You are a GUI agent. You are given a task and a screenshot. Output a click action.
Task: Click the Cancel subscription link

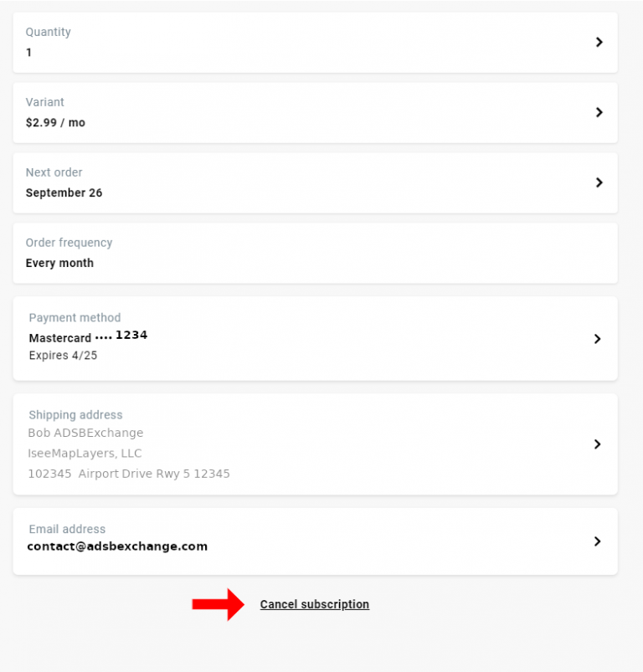[314, 604]
